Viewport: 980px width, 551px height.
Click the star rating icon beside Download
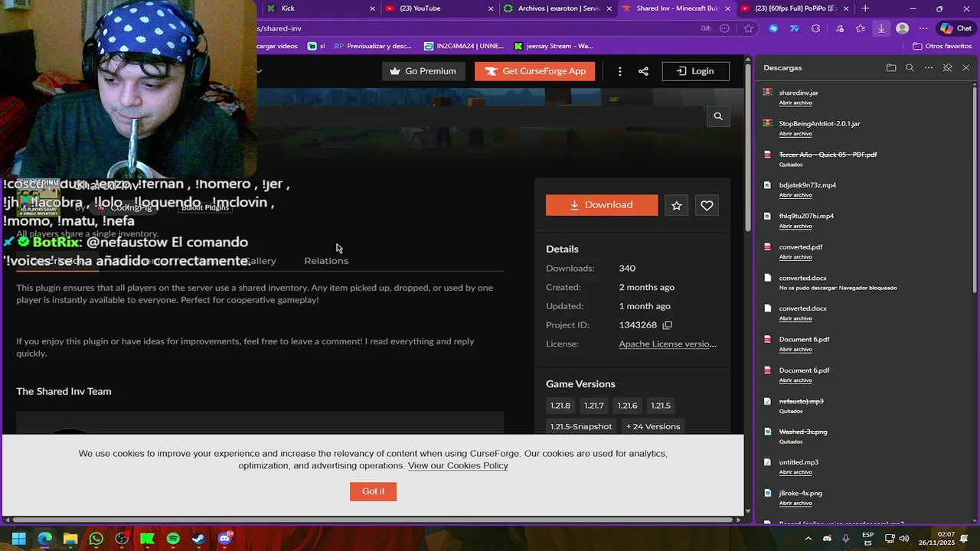point(677,205)
